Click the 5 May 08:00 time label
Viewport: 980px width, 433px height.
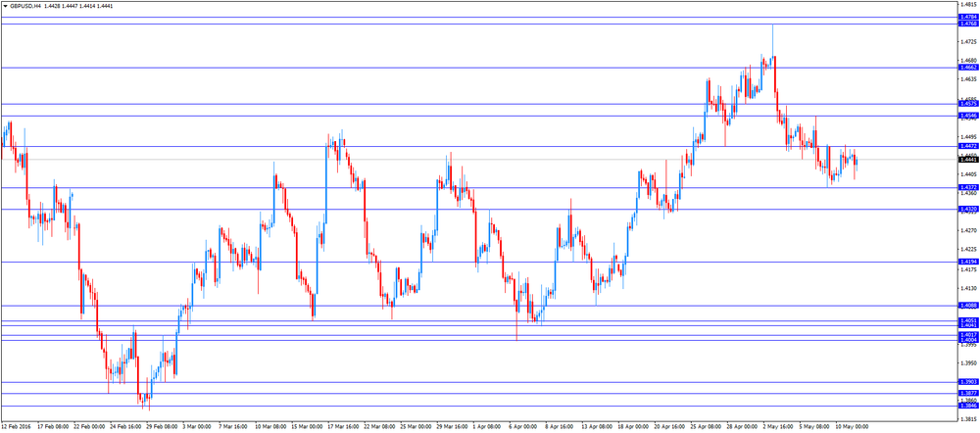[815, 428]
